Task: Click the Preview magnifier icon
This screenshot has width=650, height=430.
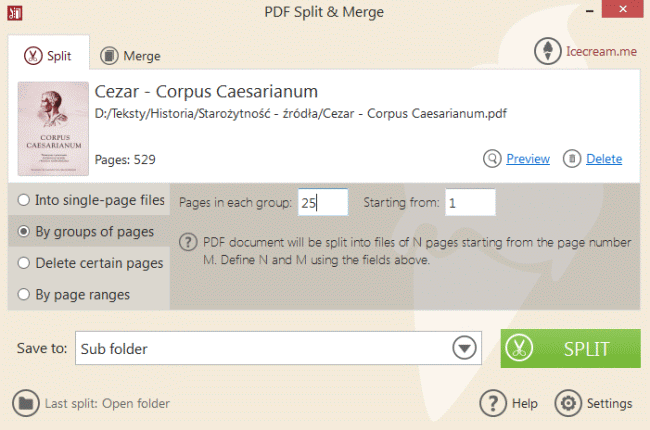Action: pos(492,158)
